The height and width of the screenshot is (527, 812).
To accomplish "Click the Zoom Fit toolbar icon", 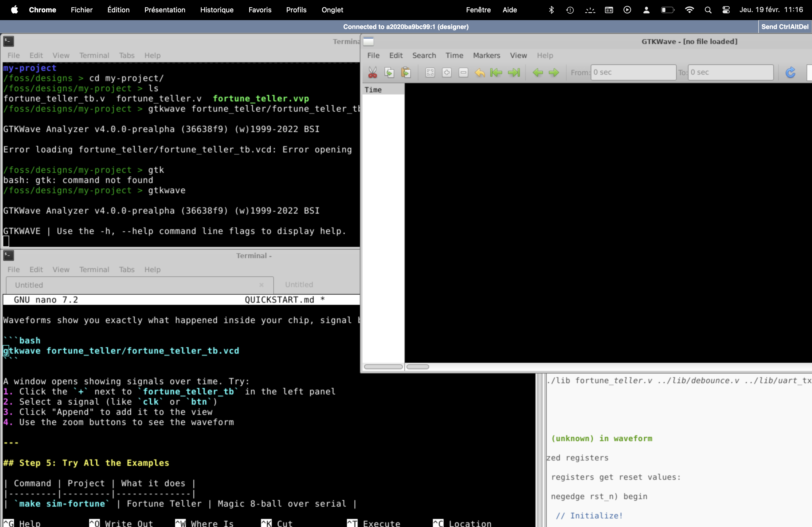I will pos(430,72).
